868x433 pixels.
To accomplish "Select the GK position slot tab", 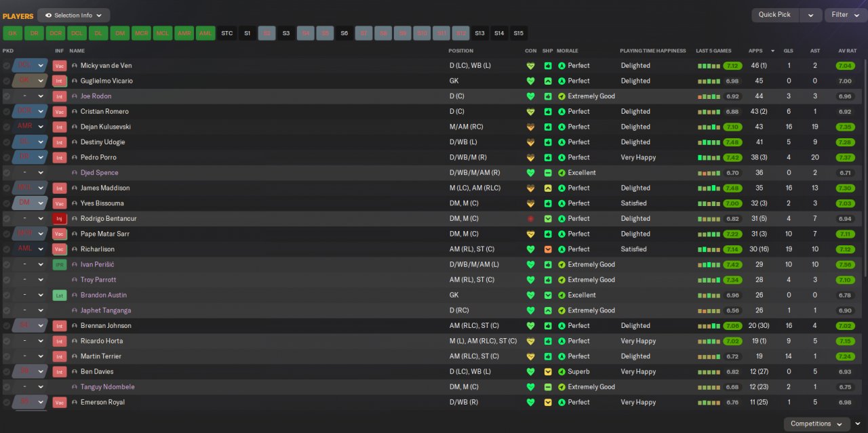I will pos(12,33).
